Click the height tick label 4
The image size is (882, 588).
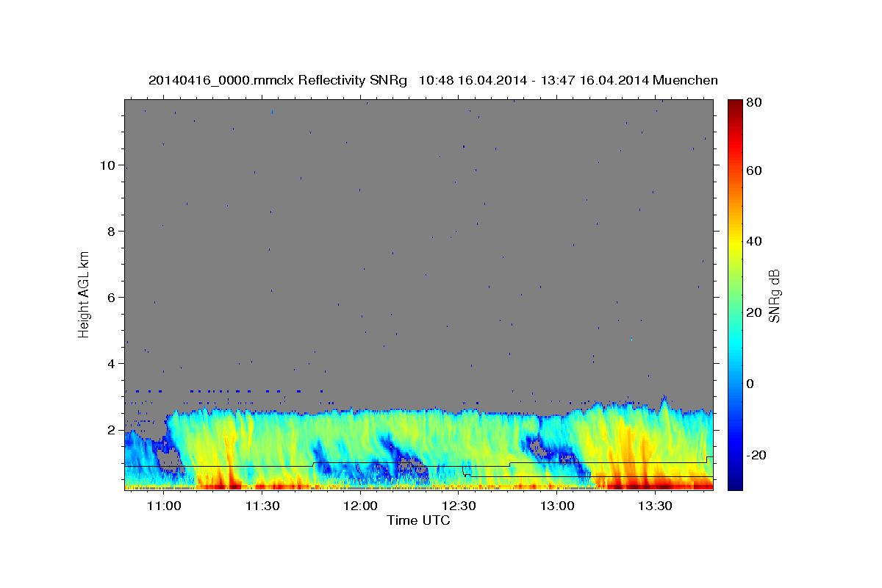[112, 364]
